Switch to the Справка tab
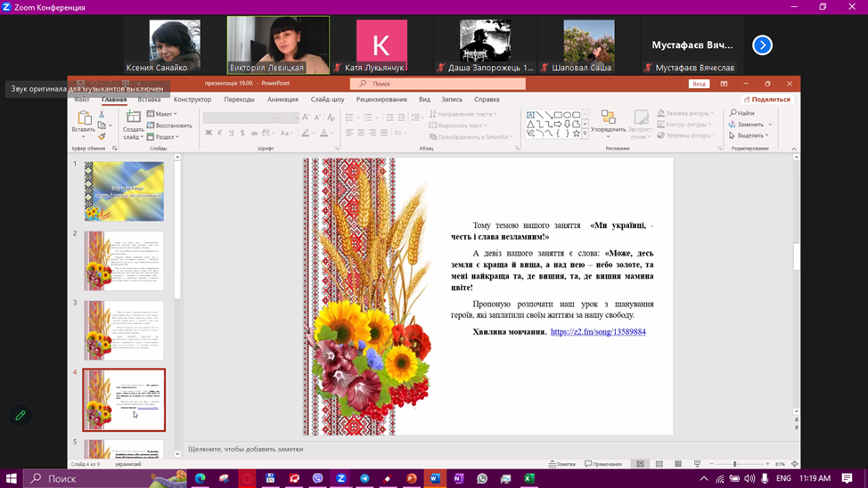Viewport: 868px width, 488px height. pos(487,100)
